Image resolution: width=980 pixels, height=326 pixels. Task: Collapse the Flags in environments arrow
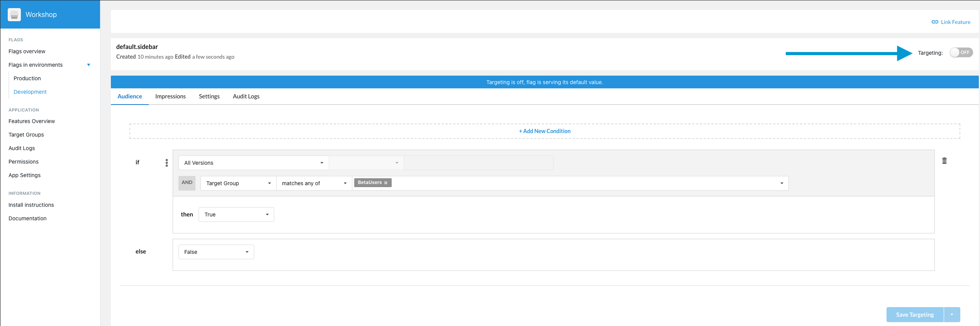click(x=89, y=65)
